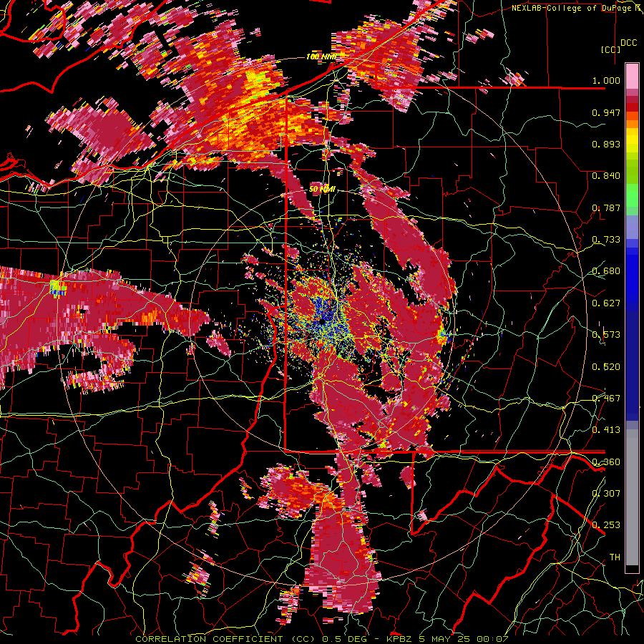Click the 0.733 value on the color scale

(x=606, y=240)
